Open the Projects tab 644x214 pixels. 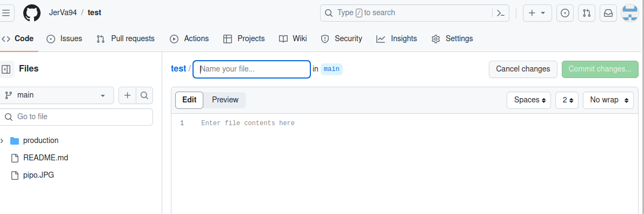pyautogui.click(x=244, y=38)
